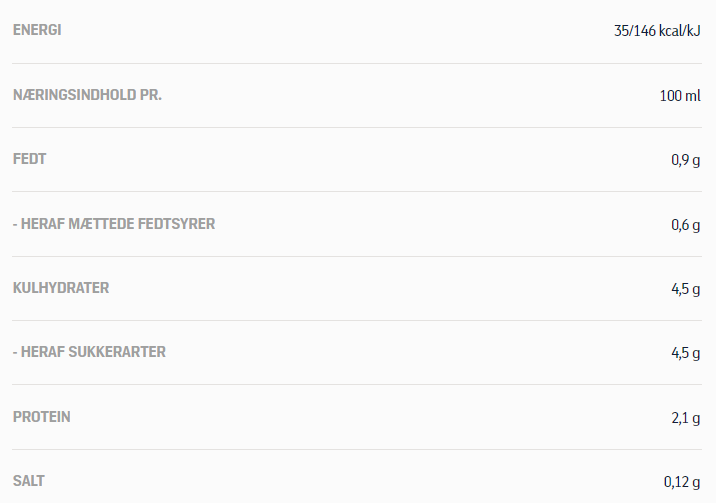The height and width of the screenshot is (503, 716).
Task: Click the KULHYDRATER label
Action: 61,288
